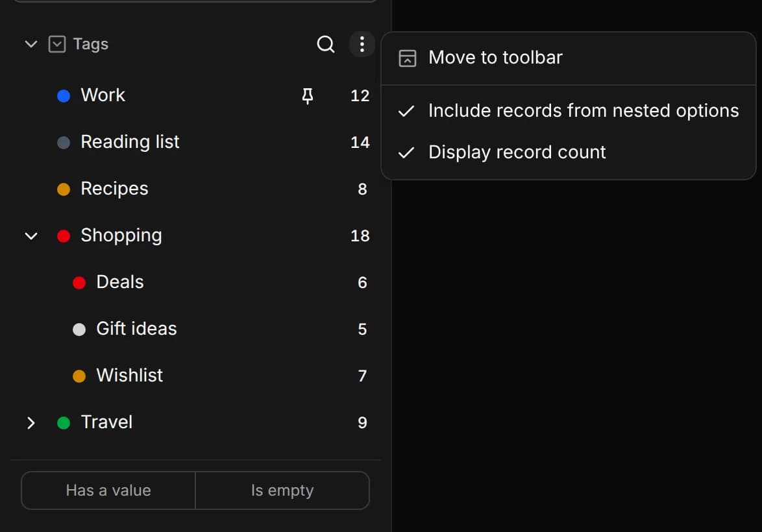Click the count 18 beside Shopping

360,236
